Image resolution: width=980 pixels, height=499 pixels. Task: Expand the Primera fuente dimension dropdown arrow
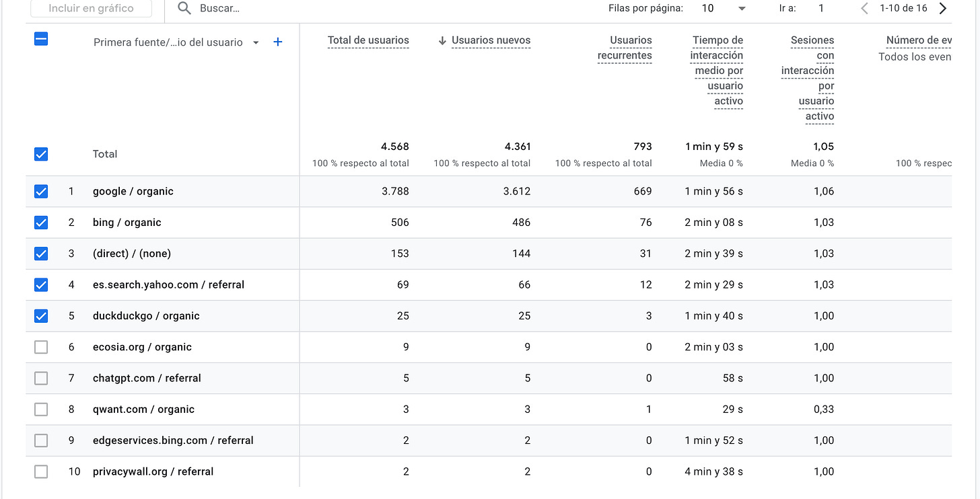tap(256, 42)
